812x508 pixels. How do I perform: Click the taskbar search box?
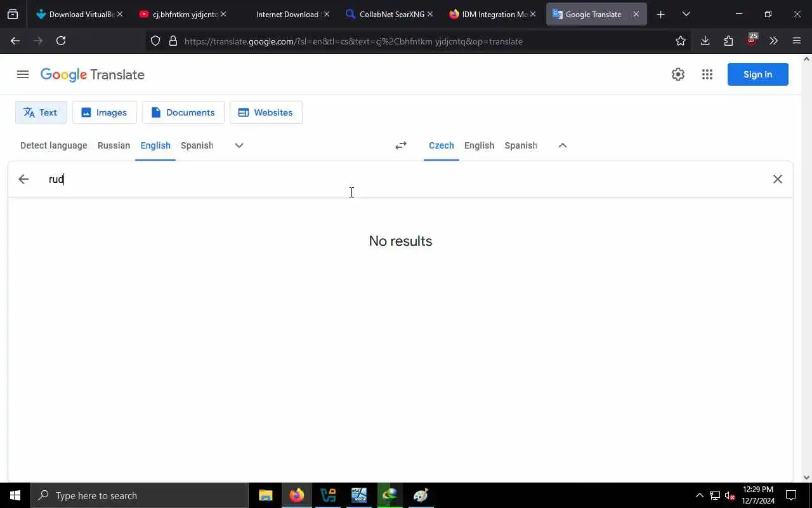click(x=140, y=495)
